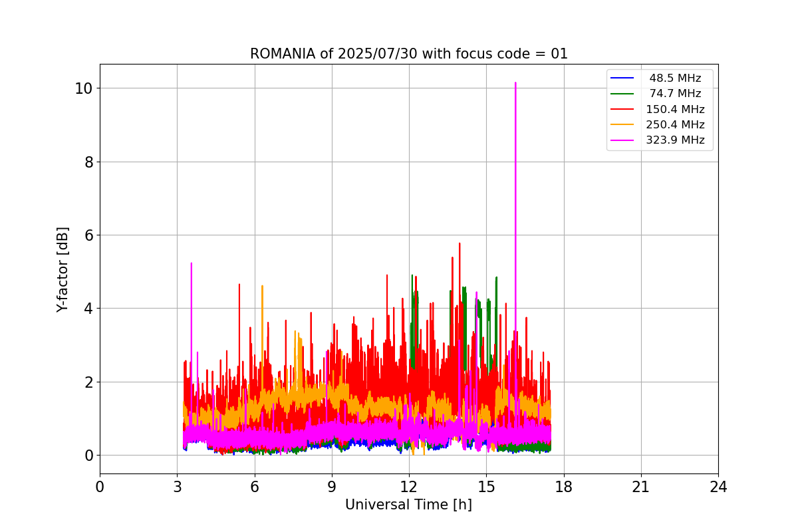Click the plot title 'ROMANIA of 2025/07/30'

pyautogui.click(x=335, y=54)
